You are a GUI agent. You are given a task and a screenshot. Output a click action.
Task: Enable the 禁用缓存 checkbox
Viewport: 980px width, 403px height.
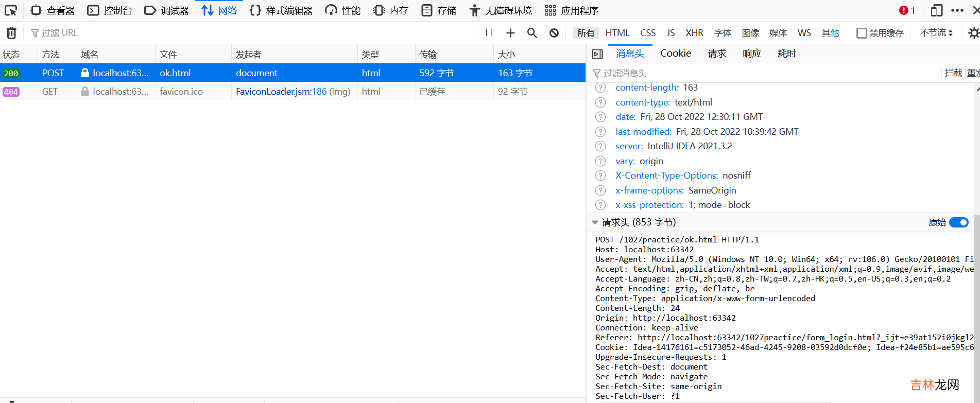coord(862,33)
